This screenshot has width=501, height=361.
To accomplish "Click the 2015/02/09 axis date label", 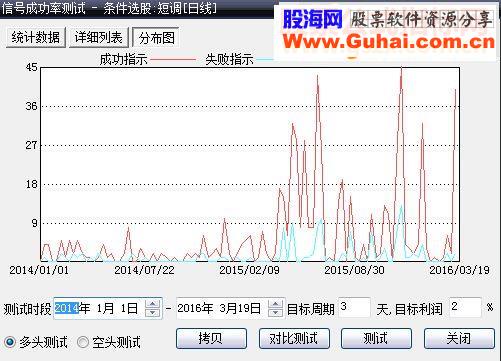I will tap(249, 270).
